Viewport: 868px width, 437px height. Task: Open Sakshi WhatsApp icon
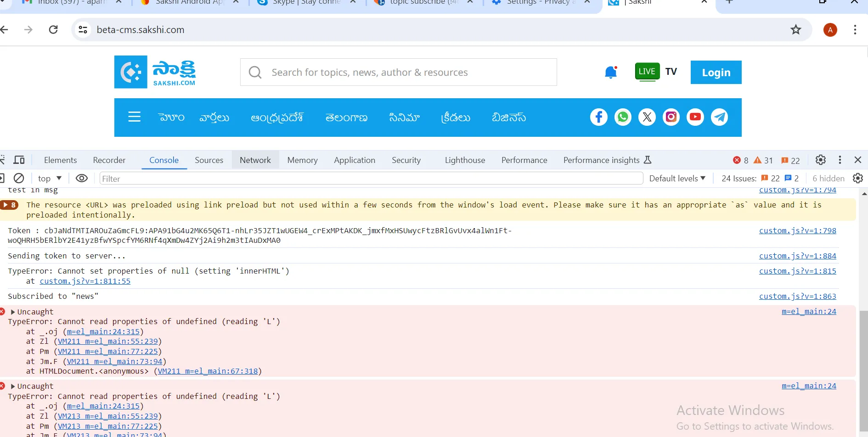pos(623,117)
